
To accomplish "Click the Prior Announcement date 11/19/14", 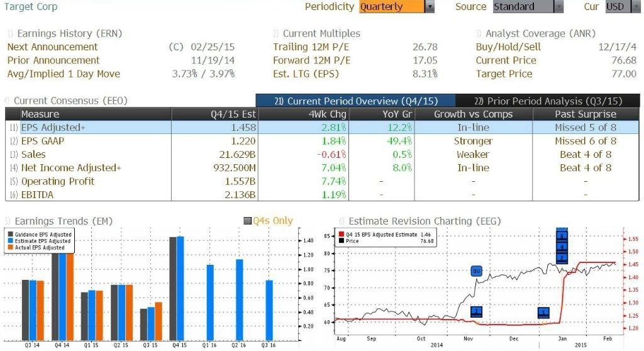I will 213,60.
